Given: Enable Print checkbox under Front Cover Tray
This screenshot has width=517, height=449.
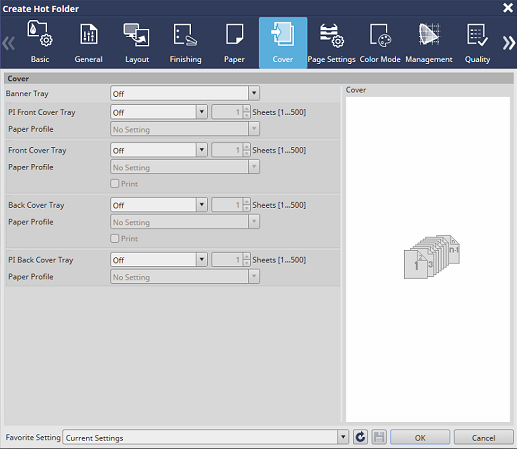Looking at the screenshot, I should point(115,184).
